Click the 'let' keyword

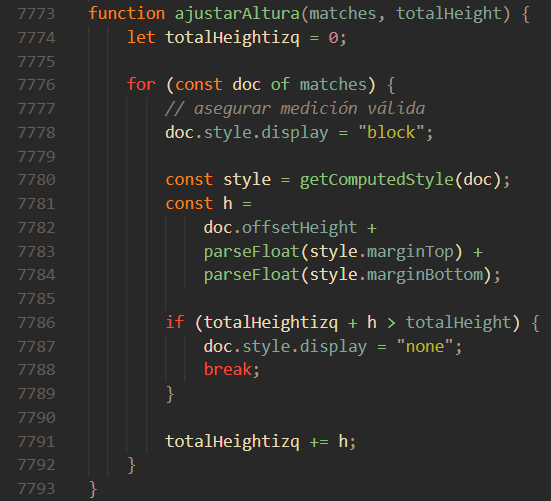click(141, 38)
